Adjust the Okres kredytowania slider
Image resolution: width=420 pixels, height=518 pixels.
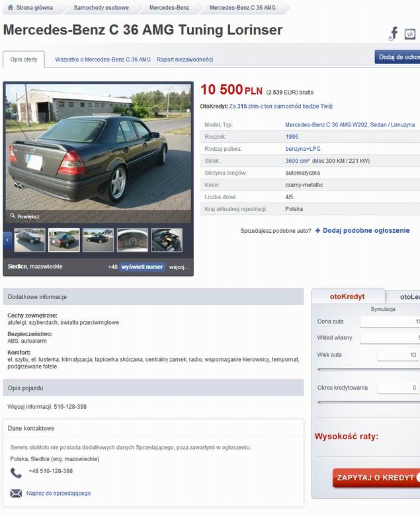coord(368,402)
